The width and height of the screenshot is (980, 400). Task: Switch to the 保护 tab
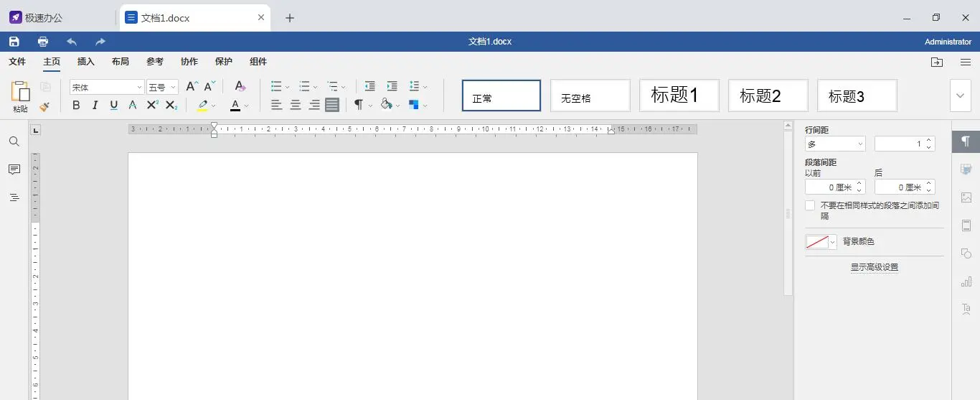224,62
